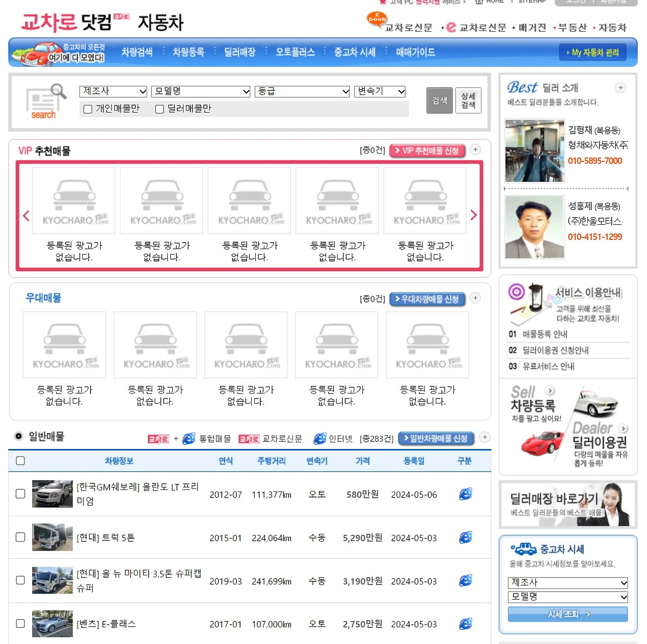Check the box for the 올란도 LT 프리미엄 row
Image resolution: width=647 pixels, height=644 pixels.
20,493
